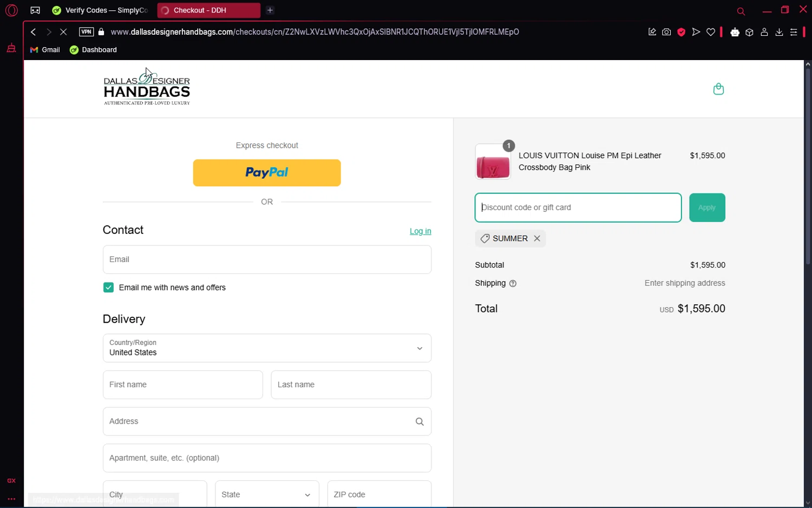Focus the Apartment, suite field
The width and height of the screenshot is (812, 508).
click(267, 458)
